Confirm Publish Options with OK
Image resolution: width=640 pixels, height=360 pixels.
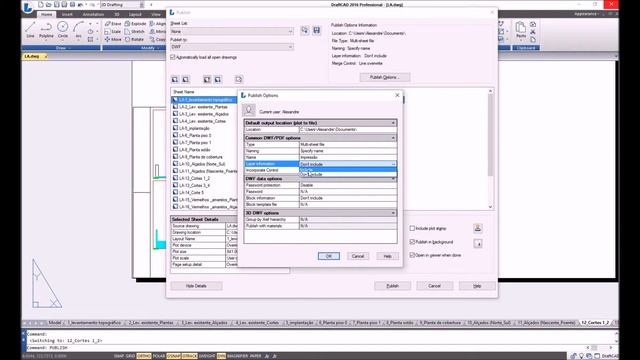click(x=329, y=256)
